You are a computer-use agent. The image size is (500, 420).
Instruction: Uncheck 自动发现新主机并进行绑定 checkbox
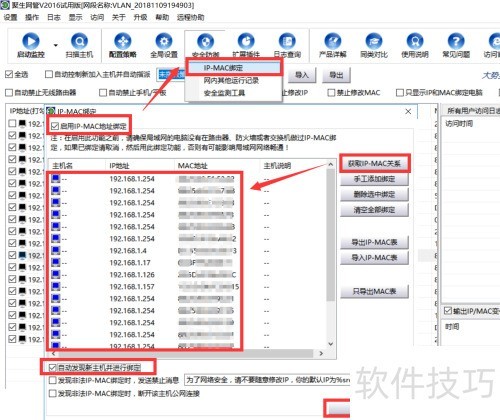52,368
